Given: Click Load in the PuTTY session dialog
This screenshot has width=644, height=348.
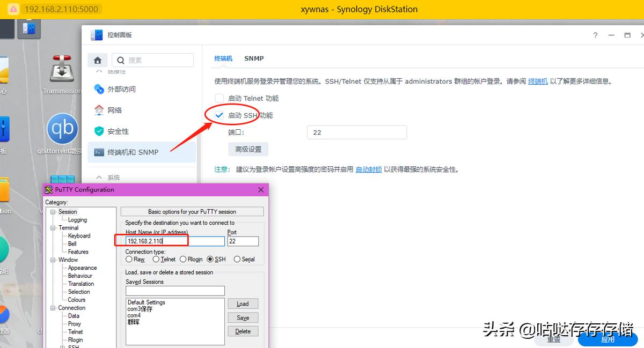Looking at the screenshot, I should pos(243,303).
